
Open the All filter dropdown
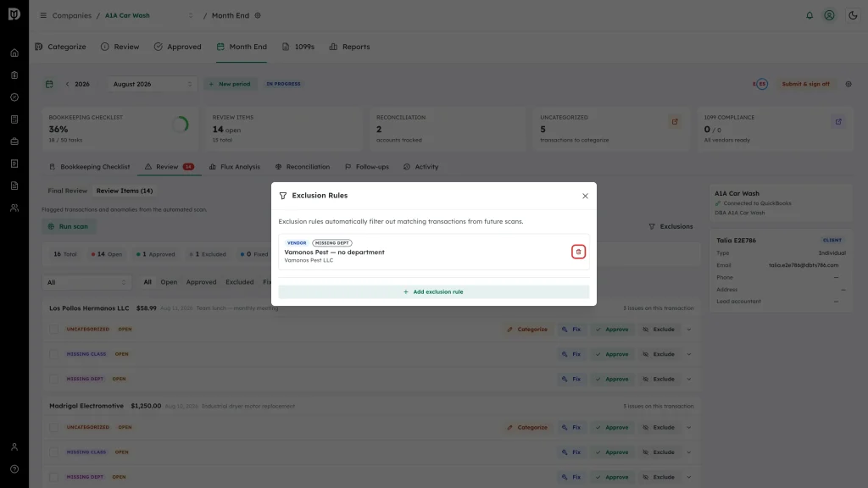(87, 282)
